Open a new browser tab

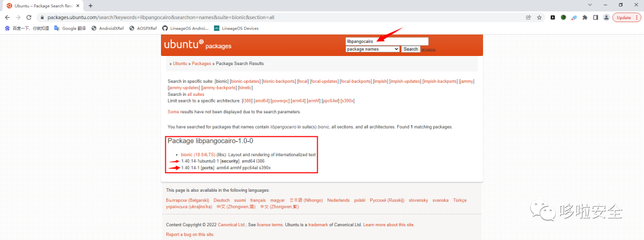(x=91, y=6)
